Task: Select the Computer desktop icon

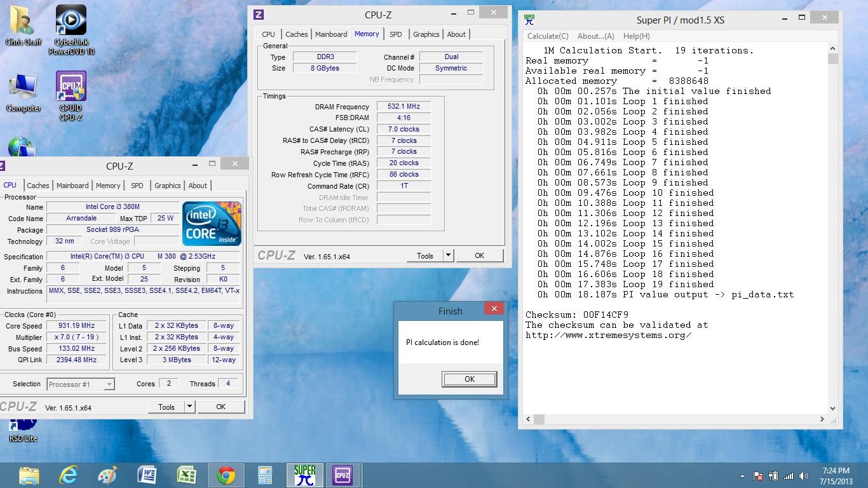Action: click(24, 93)
